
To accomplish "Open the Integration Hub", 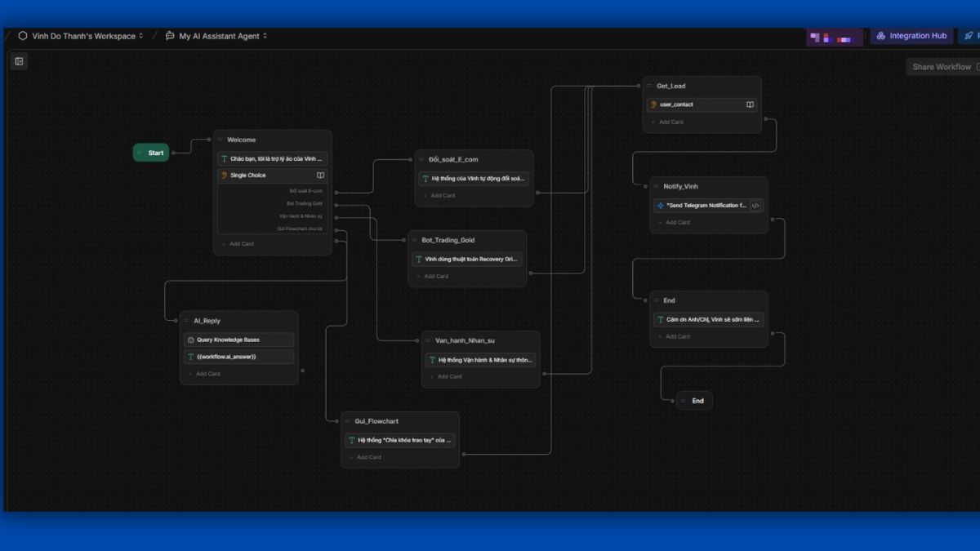I will [x=911, y=36].
